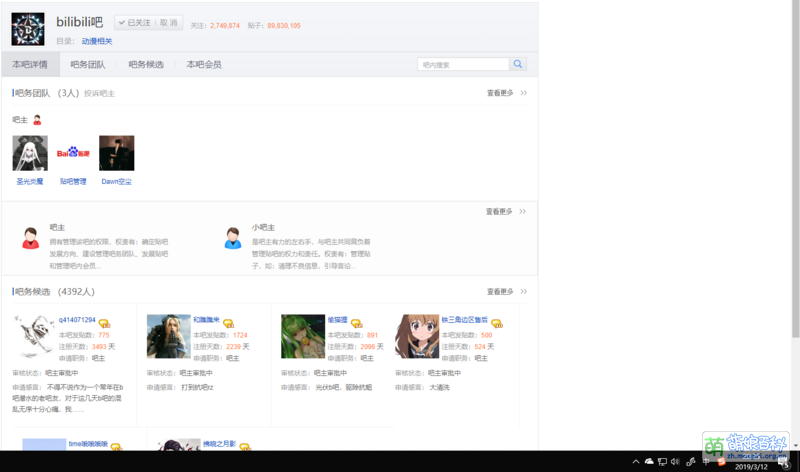
Task: Open the 动漫相关 category link
Action: pyautogui.click(x=97, y=41)
